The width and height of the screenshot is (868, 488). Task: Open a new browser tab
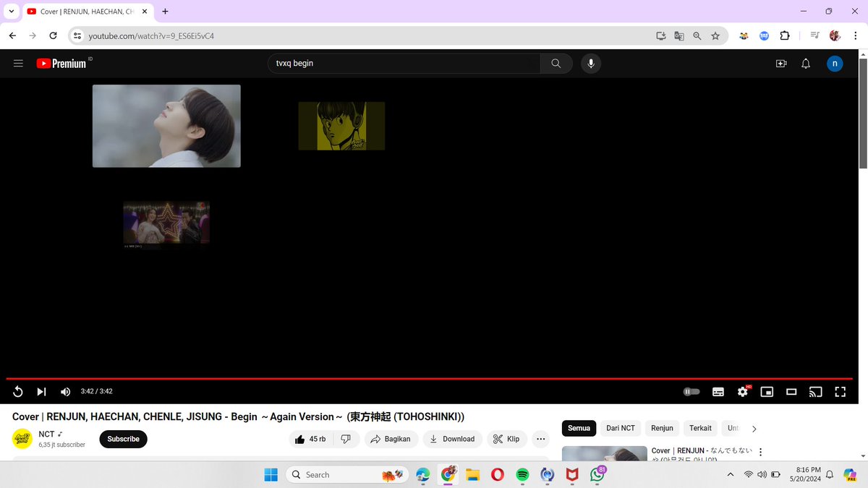165,12
